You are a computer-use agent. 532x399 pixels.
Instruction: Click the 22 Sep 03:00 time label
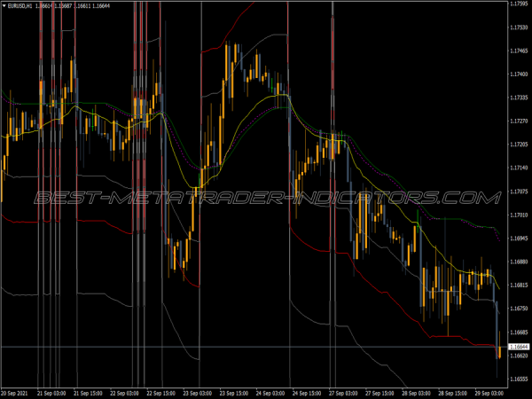pyautogui.click(x=124, y=394)
